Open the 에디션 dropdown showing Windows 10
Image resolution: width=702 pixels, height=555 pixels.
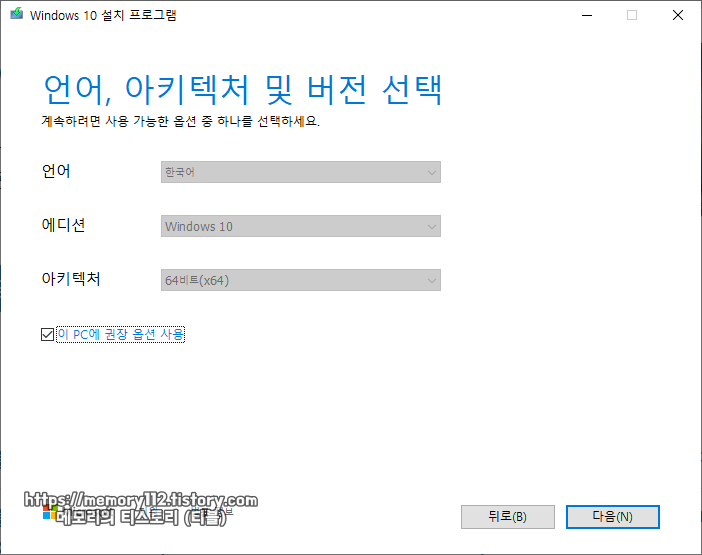tap(301, 226)
